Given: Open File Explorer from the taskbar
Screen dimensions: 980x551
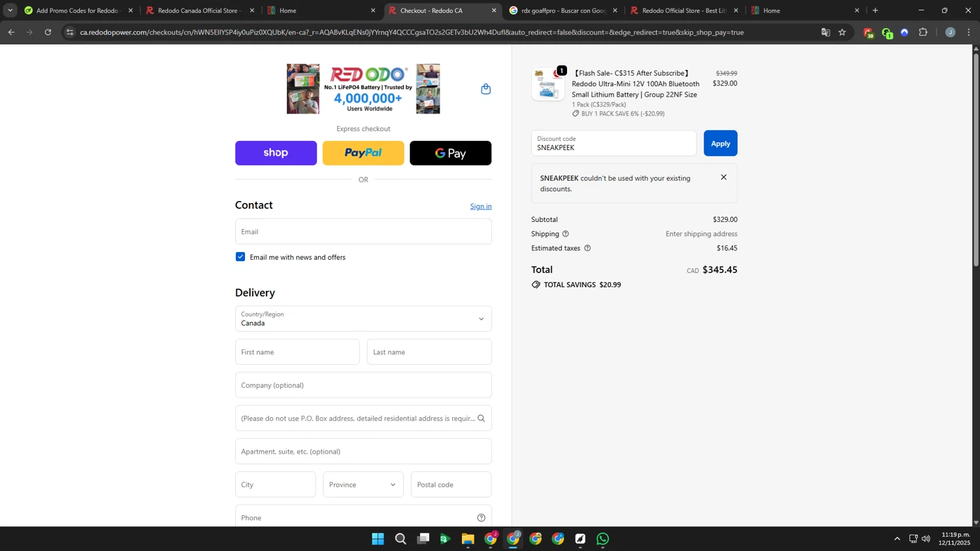Looking at the screenshot, I should [x=468, y=539].
